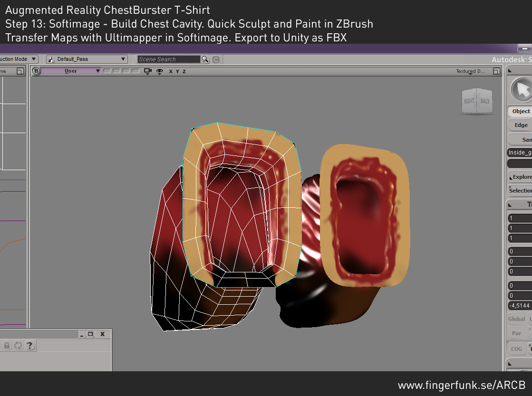Screen dimensions: 532x396
Task: Select the Global transform mode button
Action: point(517,319)
